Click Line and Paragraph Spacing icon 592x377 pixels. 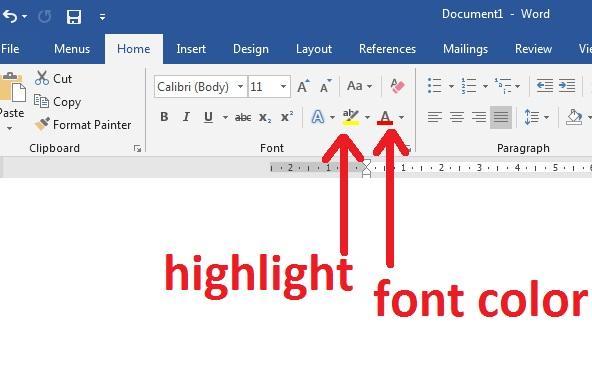532,117
